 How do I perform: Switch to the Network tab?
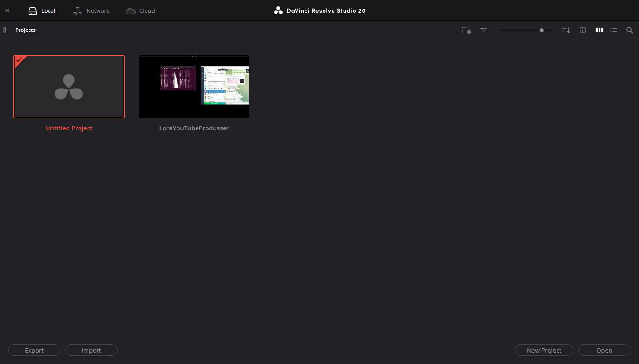coord(91,10)
